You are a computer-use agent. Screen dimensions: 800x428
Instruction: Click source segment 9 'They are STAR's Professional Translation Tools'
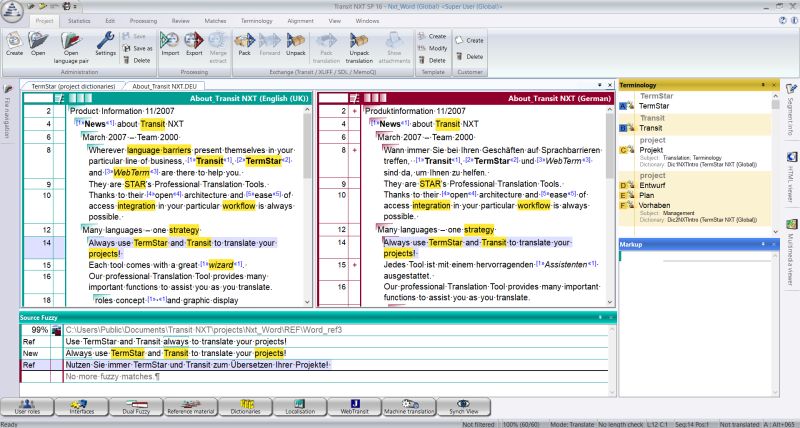177,184
